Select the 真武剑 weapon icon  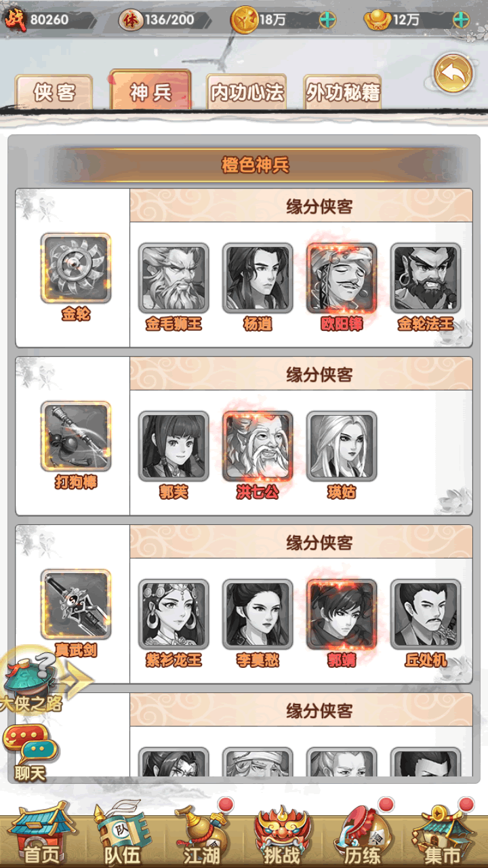click(x=75, y=604)
